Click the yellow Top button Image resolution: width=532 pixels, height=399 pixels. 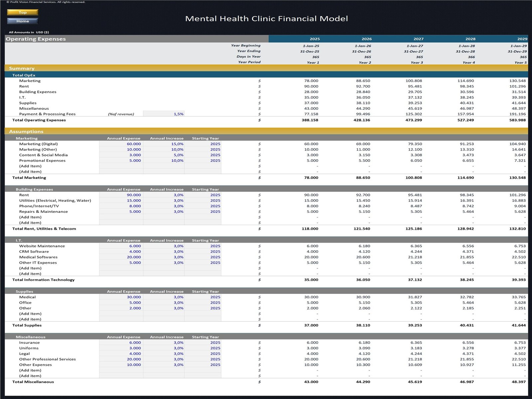23,12
